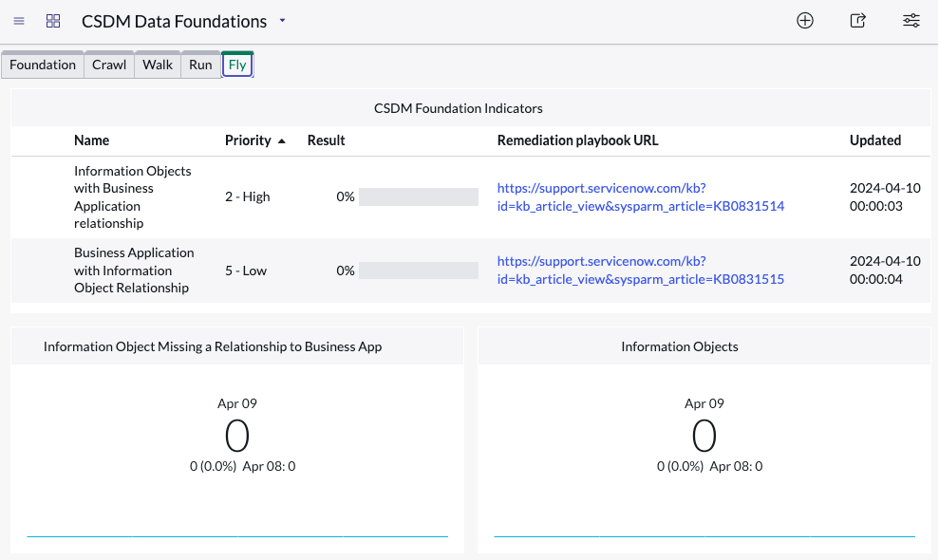Click 'Information Object Missing a Relationship to Business App' title
Image resolution: width=939 pixels, height=560 pixels.
pyautogui.click(x=213, y=346)
